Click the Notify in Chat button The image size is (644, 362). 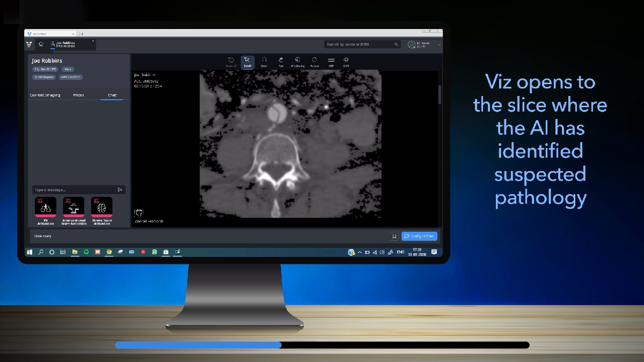point(419,236)
